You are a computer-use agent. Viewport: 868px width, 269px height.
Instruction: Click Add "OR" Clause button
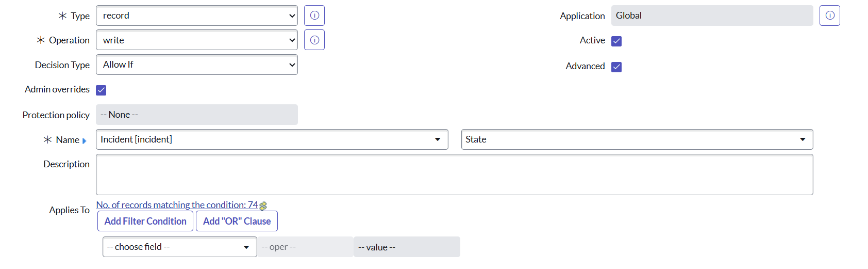(237, 221)
